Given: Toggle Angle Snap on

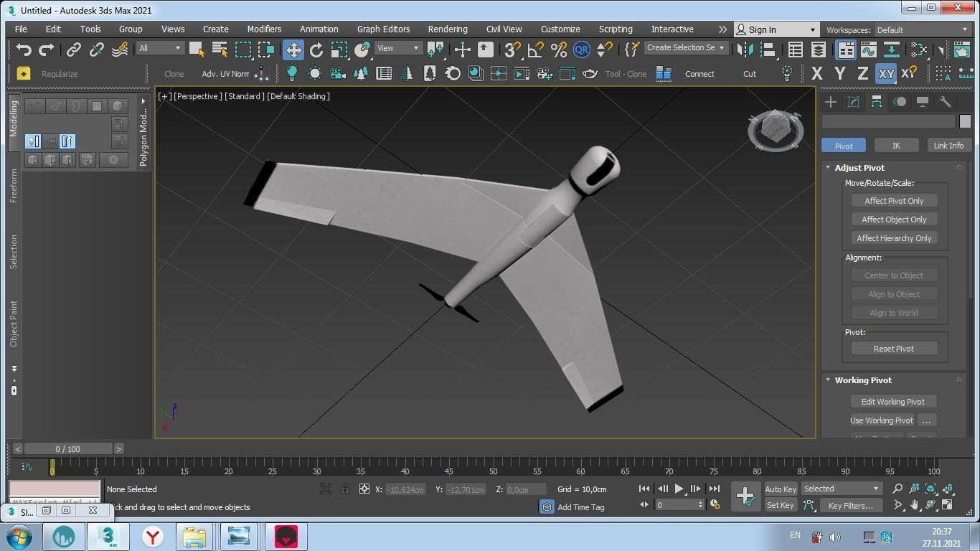Looking at the screenshot, I should (535, 50).
